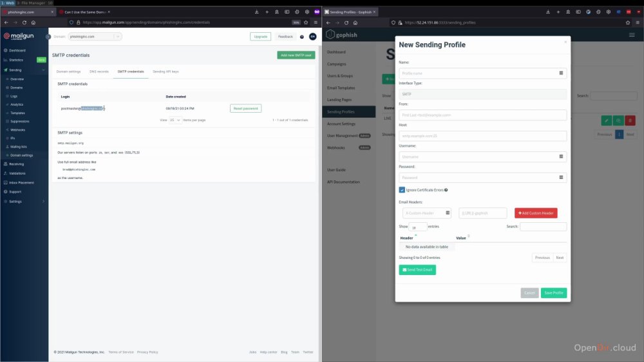Open the Interface Type SMTP dropdown
Image resolution: width=644 pixels, height=362 pixels.
482,94
